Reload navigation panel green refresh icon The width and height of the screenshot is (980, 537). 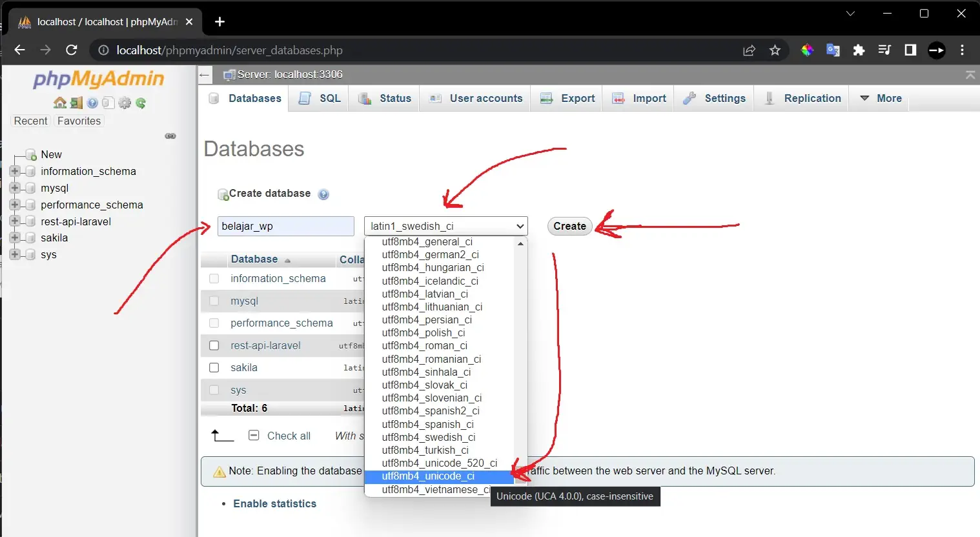pos(141,103)
